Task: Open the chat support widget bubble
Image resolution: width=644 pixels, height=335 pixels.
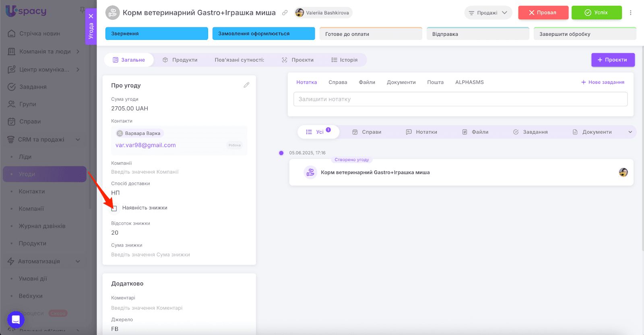Action: click(x=16, y=320)
